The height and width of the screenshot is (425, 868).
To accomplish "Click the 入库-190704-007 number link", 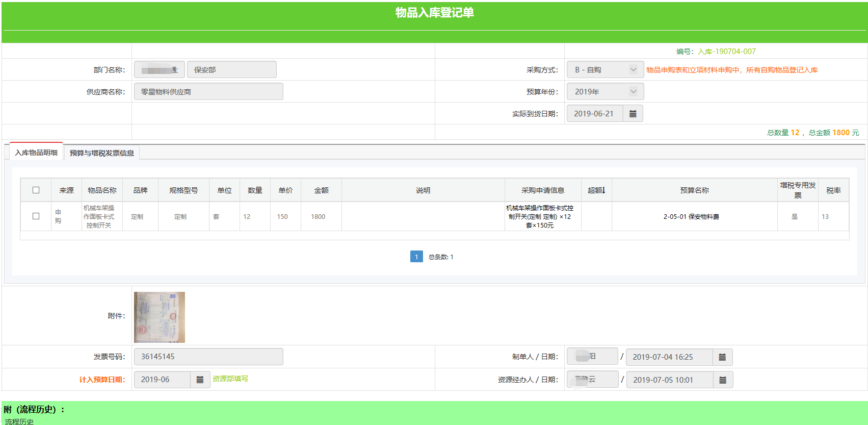I will point(726,52).
